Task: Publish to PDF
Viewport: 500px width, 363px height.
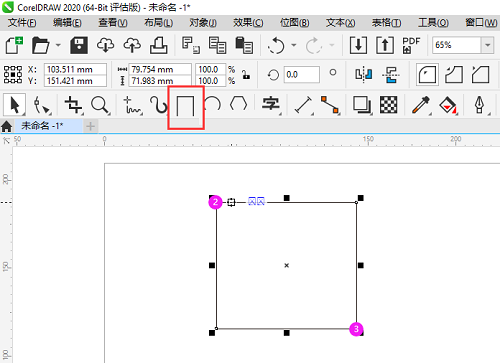Action: click(x=411, y=45)
